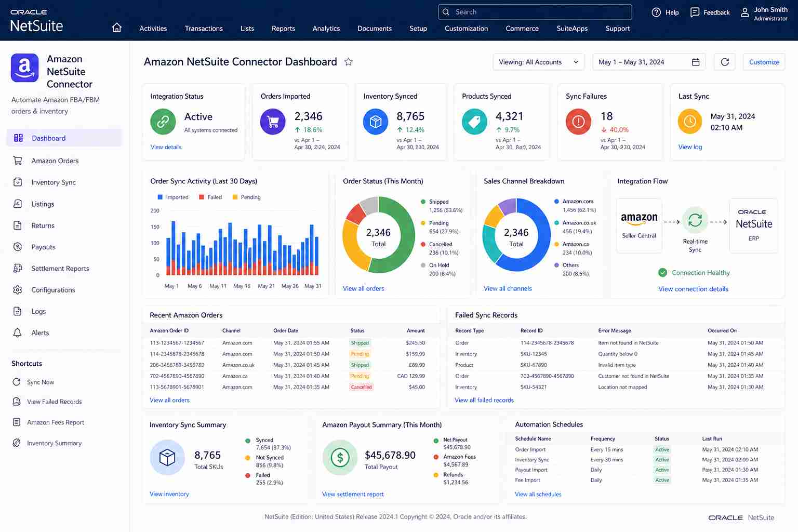Click the yellow Last Sync clock icon
The width and height of the screenshot is (798, 532).
pos(690,122)
